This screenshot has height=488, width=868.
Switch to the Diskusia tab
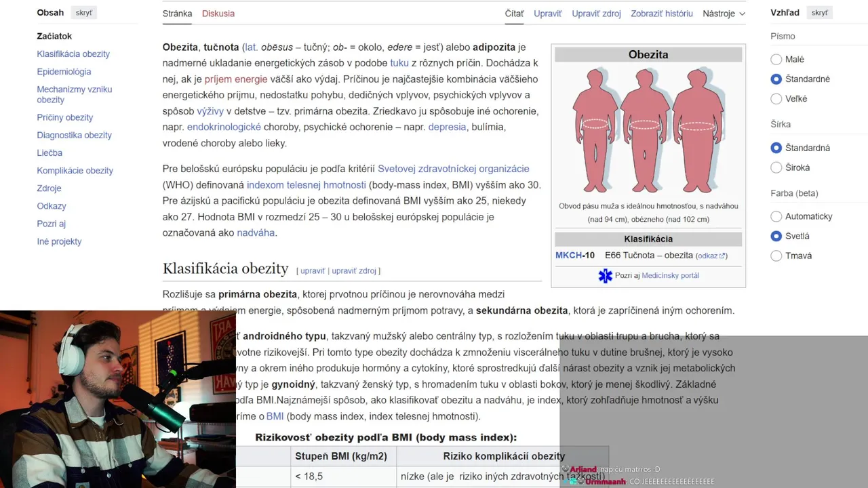coord(218,14)
